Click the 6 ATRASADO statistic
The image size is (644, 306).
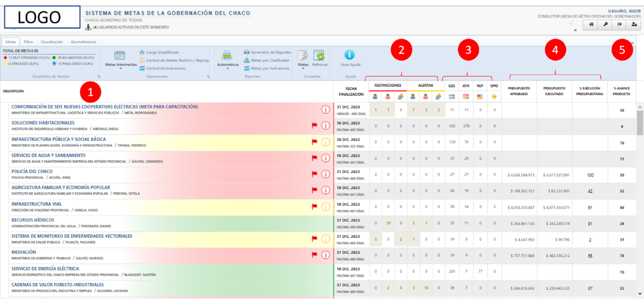point(21,64)
